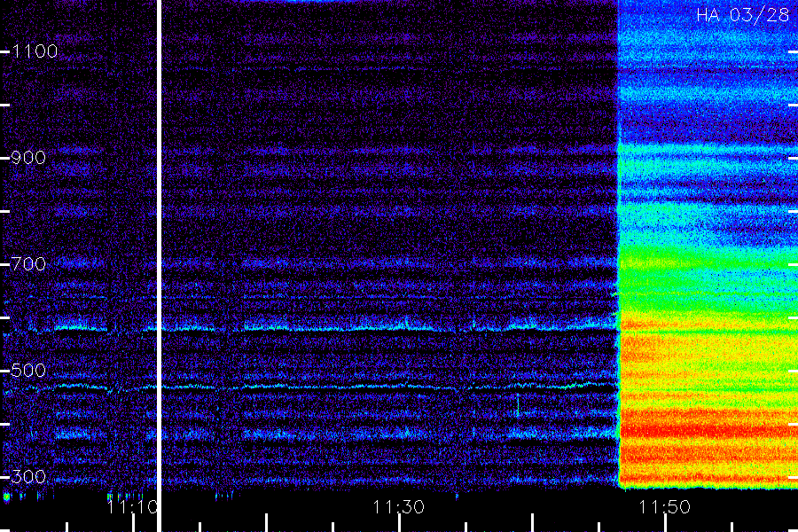Viewport: 798px width, 532px height.
Task: Click the 700 frequency axis label
Action: [x=28, y=264]
